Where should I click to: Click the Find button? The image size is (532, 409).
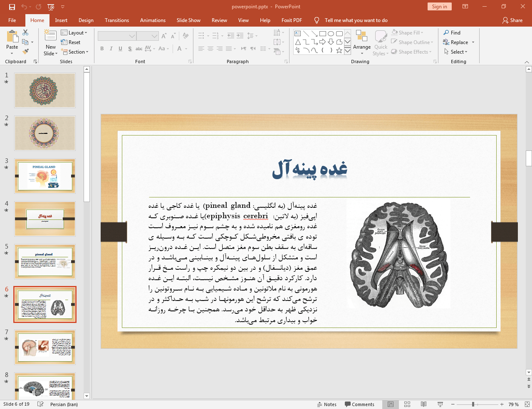coord(452,33)
